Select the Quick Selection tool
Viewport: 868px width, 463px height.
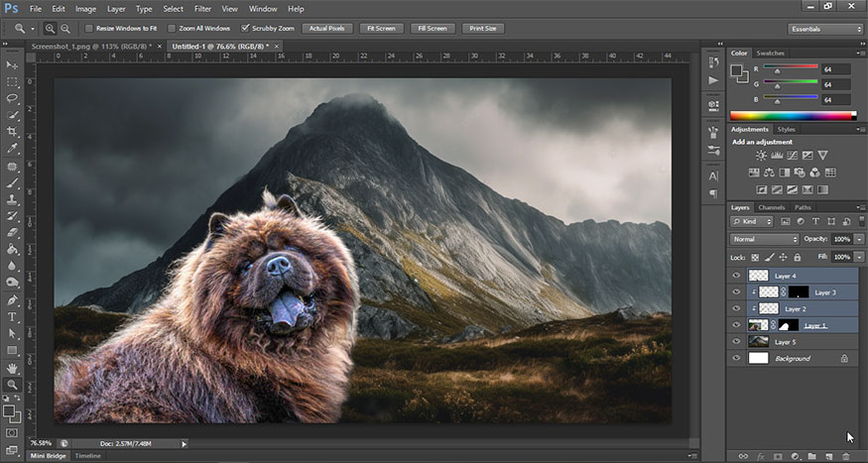(x=12, y=115)
